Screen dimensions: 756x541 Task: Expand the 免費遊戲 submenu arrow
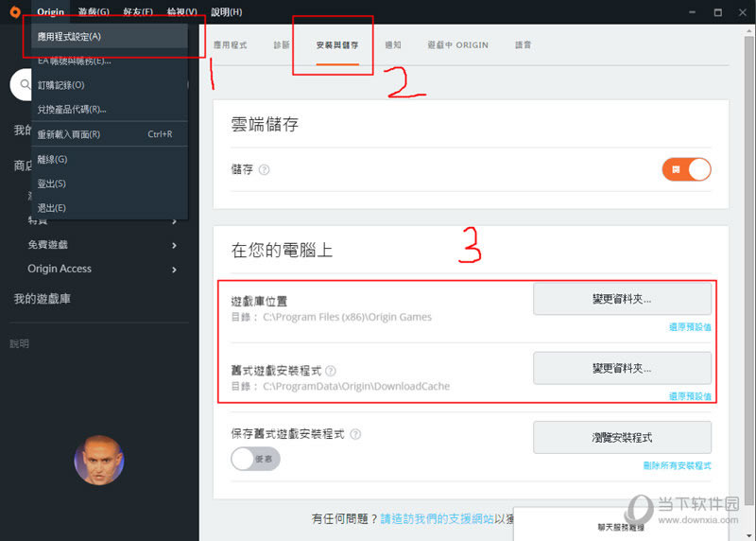(174, 246)
